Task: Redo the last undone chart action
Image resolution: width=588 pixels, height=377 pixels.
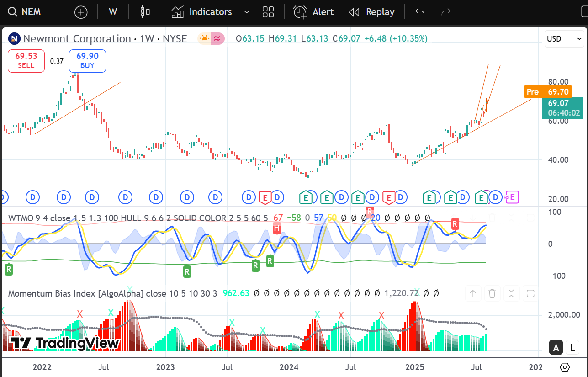Action: point(446,12)
